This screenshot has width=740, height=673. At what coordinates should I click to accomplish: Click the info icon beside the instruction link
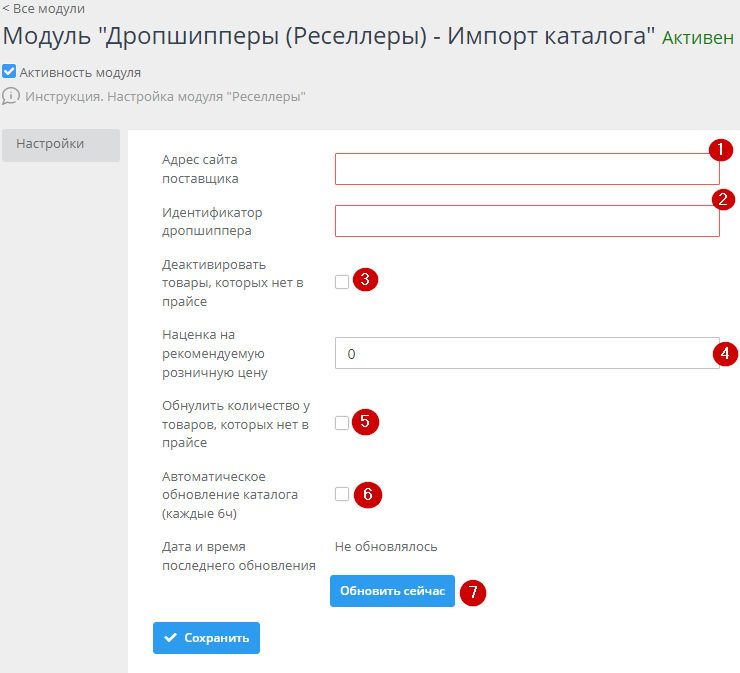coord(11,97)
